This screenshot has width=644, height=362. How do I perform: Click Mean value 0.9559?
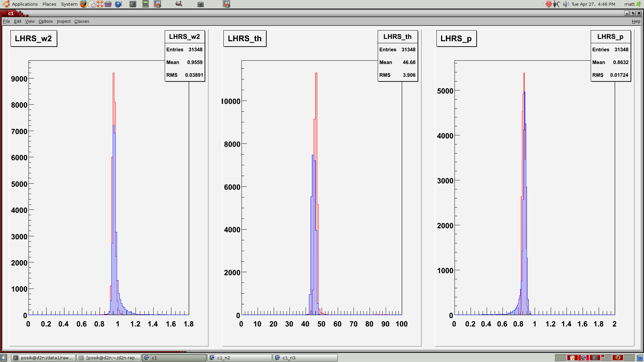[x=195, y=62]
